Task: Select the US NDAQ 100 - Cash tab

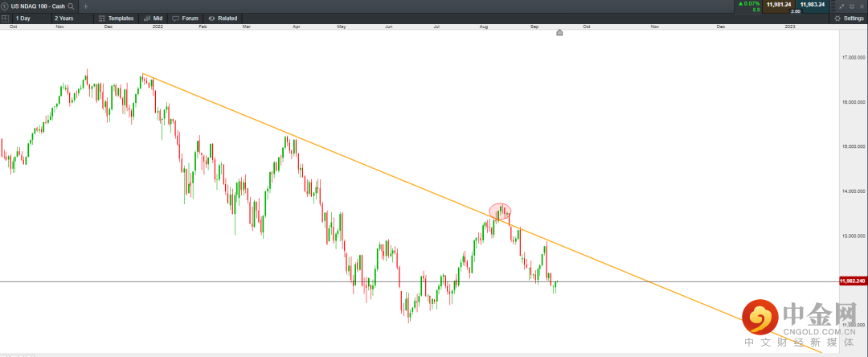Action: pyautogui.click(x=37, y=6)
